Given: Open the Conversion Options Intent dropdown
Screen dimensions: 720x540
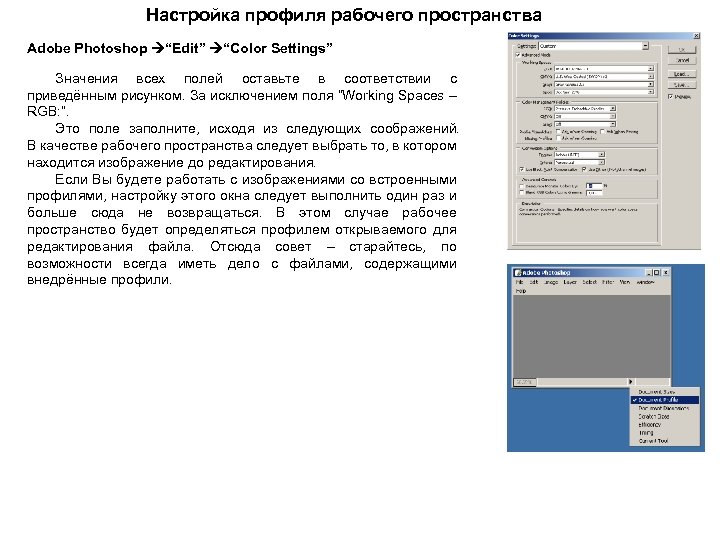Looking at the screenshot, I should (x=579, y=163).
